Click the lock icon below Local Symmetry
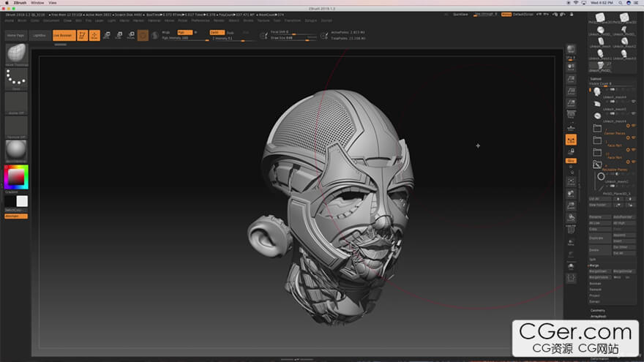 571,152
